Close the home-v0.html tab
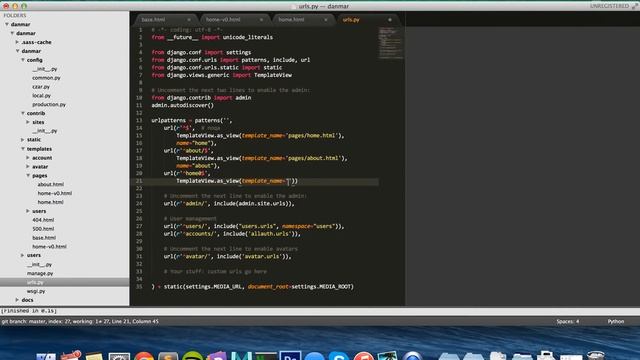 pos(261,20)
